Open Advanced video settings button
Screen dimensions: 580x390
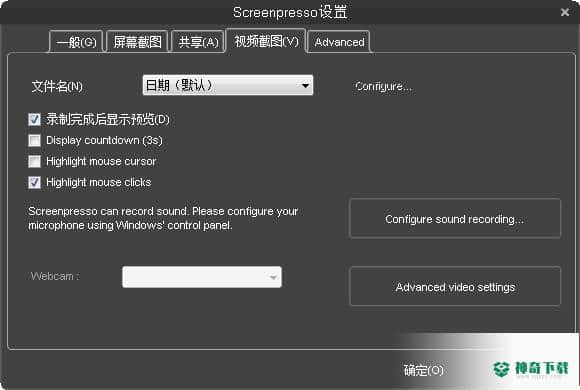(x=455, y=287)
